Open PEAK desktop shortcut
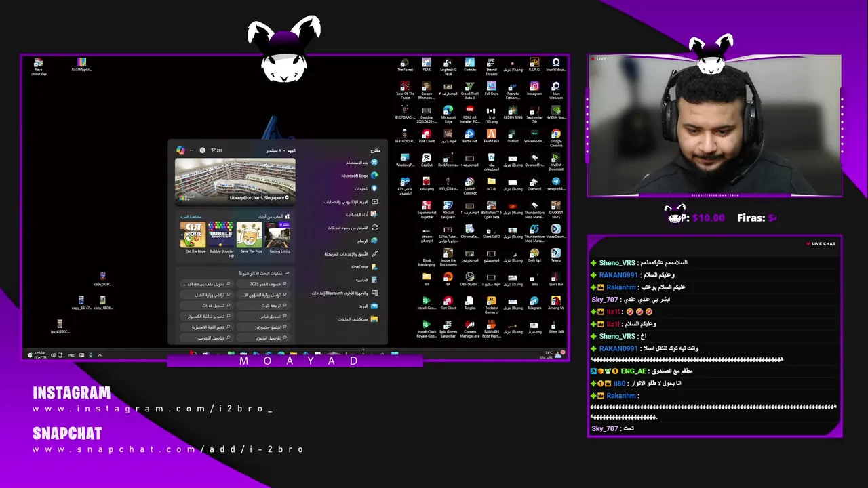 pos(427,65)
